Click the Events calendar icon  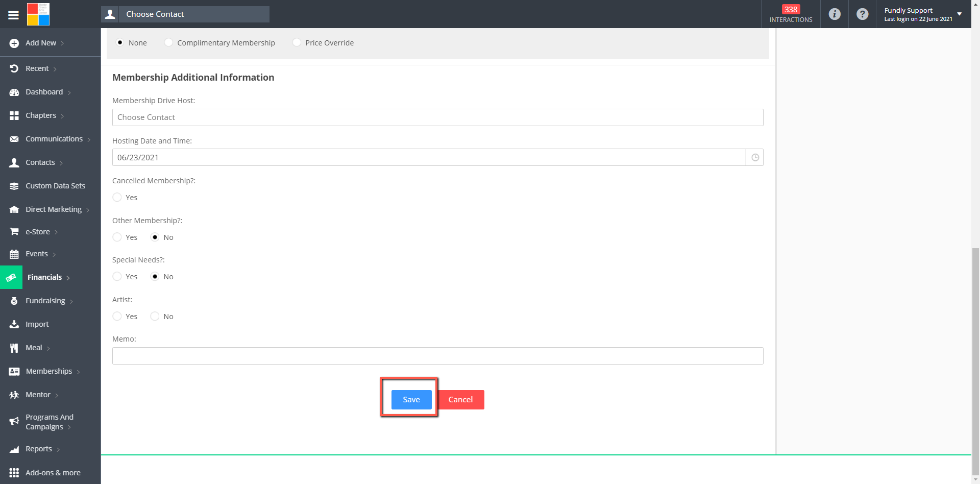pyautogui.click(x=14, y=254)
